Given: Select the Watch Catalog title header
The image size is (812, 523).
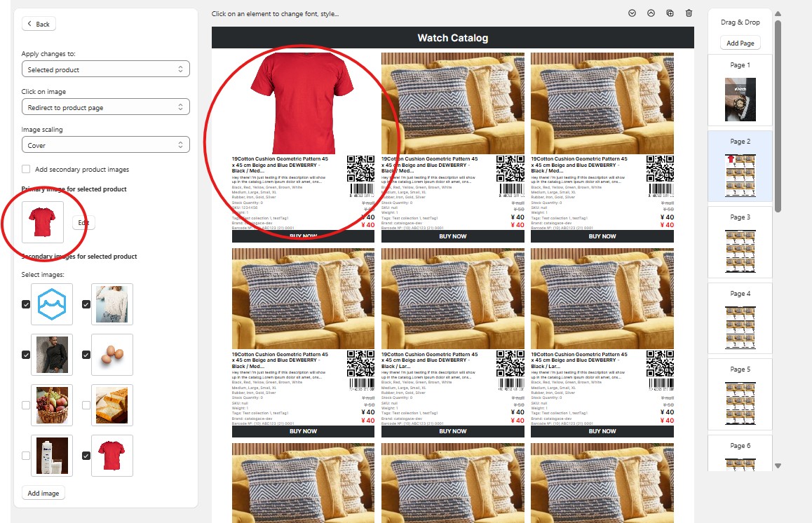Looking at the screenshot, I should [x=452, y=38].
